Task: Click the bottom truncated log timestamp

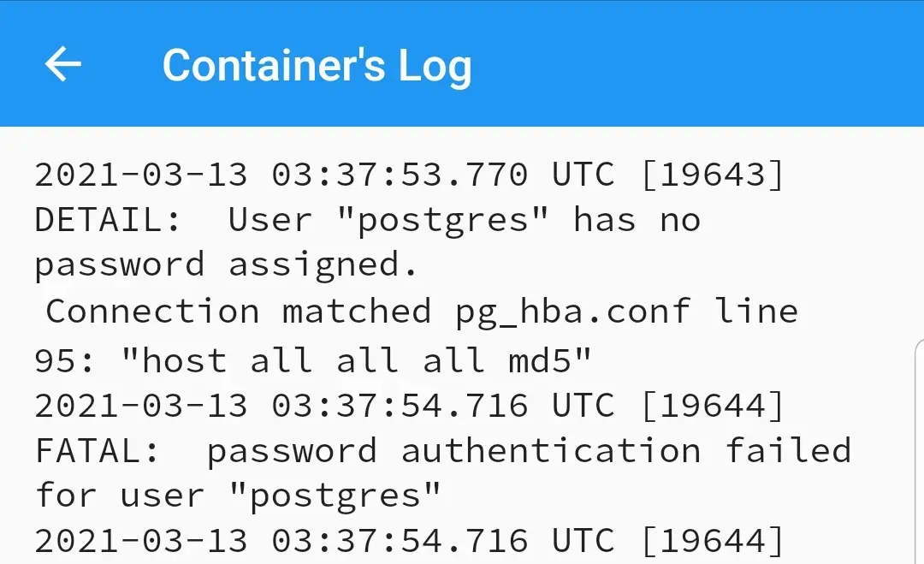Action: [282, 539]
